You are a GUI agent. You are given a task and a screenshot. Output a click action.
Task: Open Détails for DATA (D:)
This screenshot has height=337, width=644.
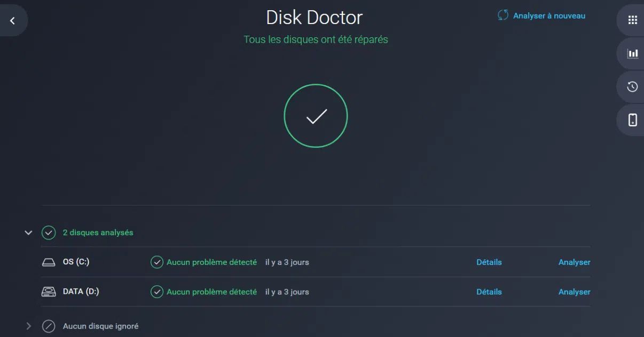489,292
